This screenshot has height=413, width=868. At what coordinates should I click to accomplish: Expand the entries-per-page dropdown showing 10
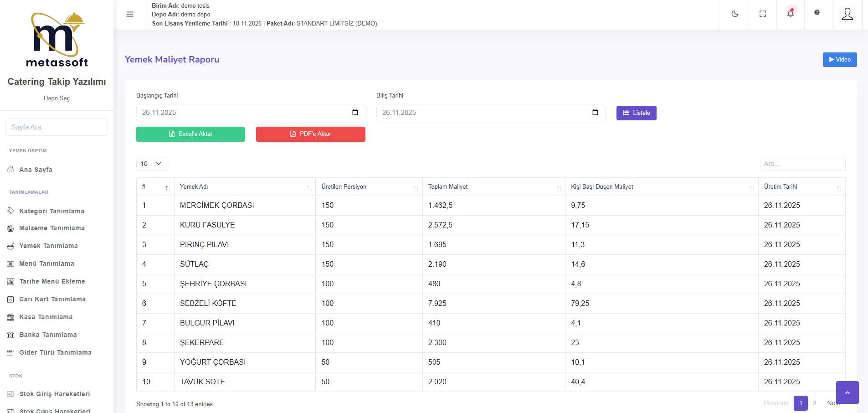[152, 164]
